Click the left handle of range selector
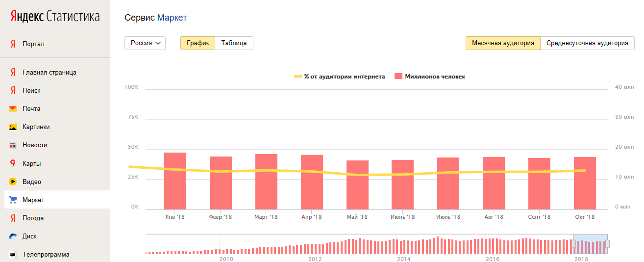The width and height of the screenshot is (644, 262). pos(573,244)
